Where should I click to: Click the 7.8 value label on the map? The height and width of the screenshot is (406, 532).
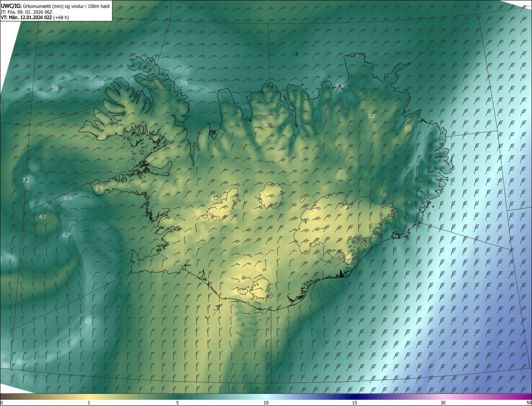[x=55, y=88]
